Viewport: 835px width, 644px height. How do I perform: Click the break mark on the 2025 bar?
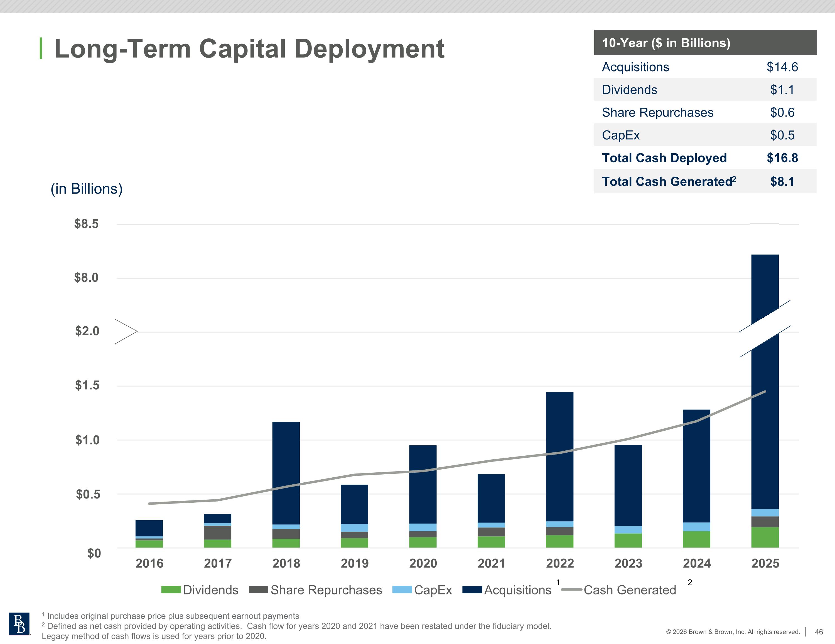[765, 329]
